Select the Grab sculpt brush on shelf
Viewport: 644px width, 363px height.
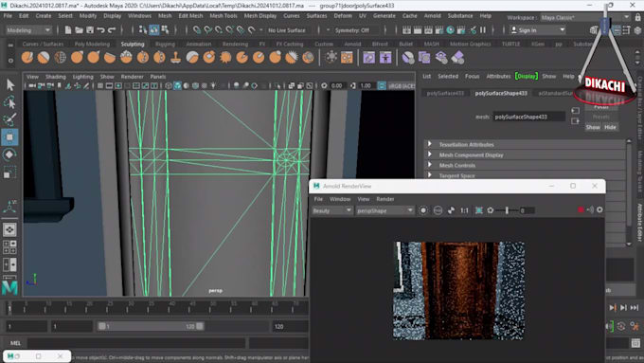[77, 58]
